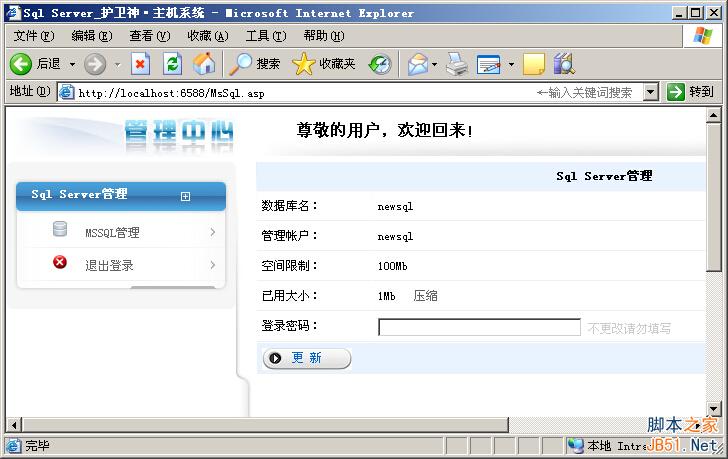Screen dimensions: 728x459
Task: Click the red X logout icon
Action: tap(60, 262)
